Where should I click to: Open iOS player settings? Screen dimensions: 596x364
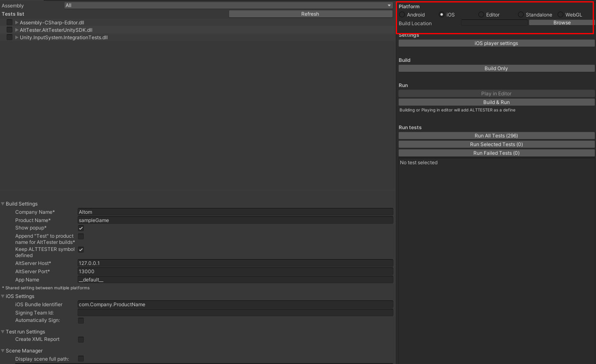496,43
